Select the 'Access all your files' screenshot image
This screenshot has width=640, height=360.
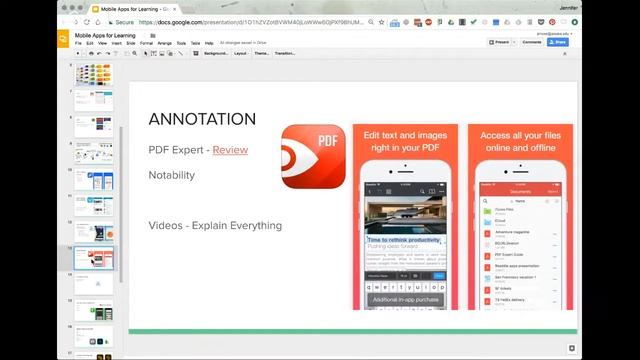click(x=520, y=217)
